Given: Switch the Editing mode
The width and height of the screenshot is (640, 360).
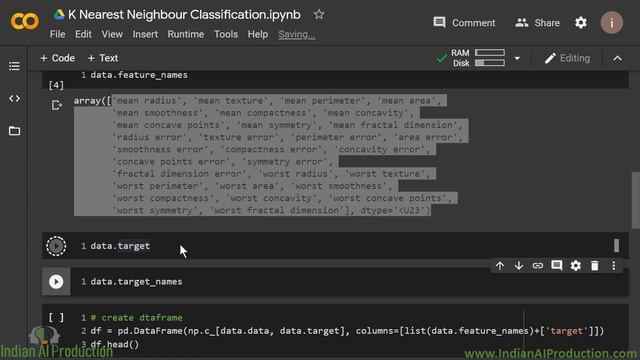Looking at the screenshot, I should pyautogui.click(x=567, y=58).
